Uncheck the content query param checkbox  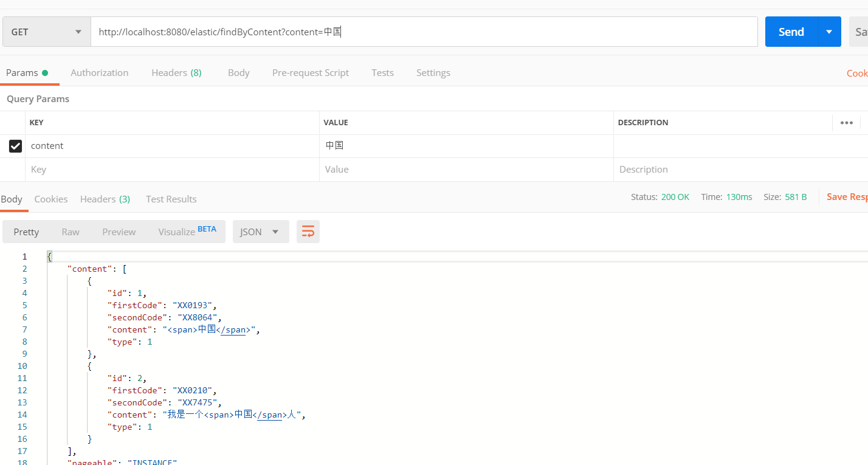point(15,146)
